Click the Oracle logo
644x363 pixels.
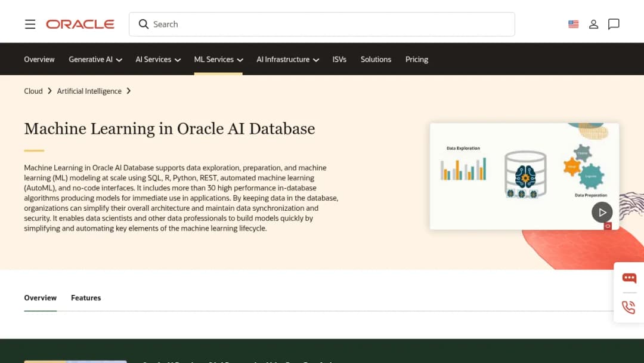[80, 24]
